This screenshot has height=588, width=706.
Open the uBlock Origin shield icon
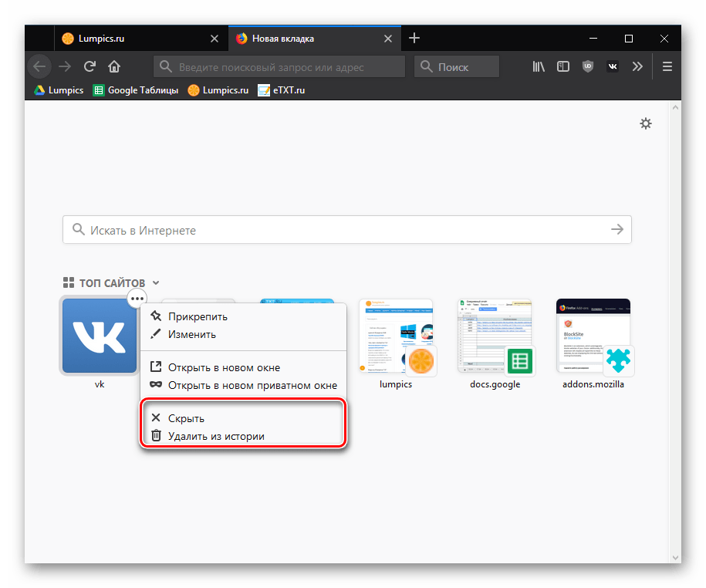coord(588,66)
